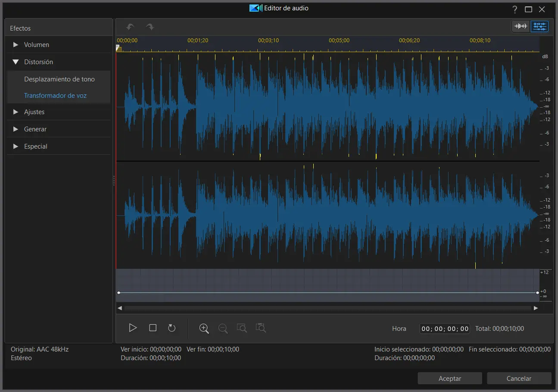The width and height of the screenshot is (558, 392).
Task: Zoom in on the waveform
Action: [204, 328]
